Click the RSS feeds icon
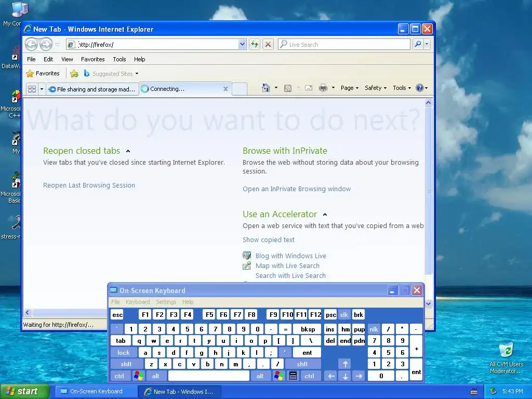 [x=288, y=88]
